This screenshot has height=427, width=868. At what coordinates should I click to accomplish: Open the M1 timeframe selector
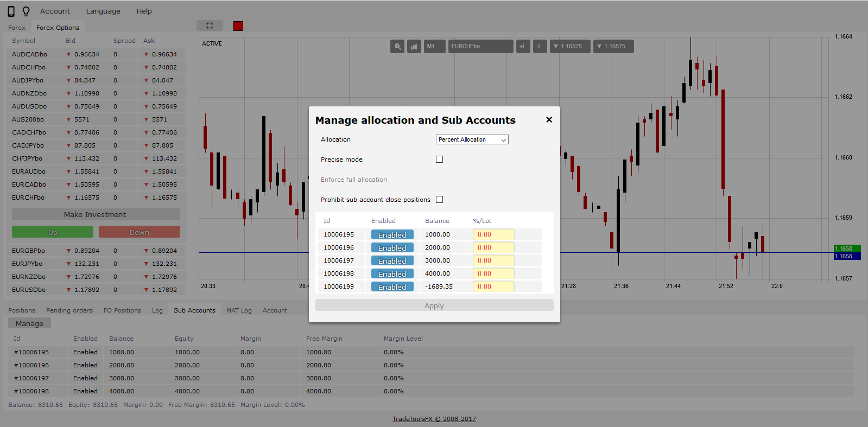click(434, 47)
